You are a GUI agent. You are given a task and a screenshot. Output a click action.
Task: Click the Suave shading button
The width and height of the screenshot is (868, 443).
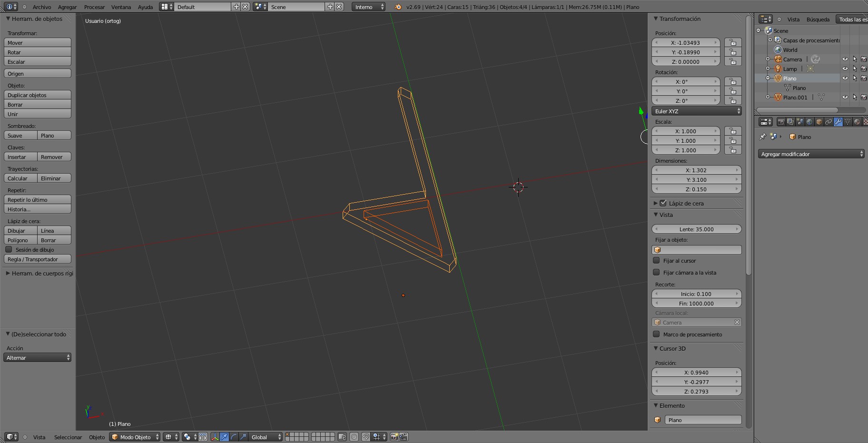click(20, 135)
